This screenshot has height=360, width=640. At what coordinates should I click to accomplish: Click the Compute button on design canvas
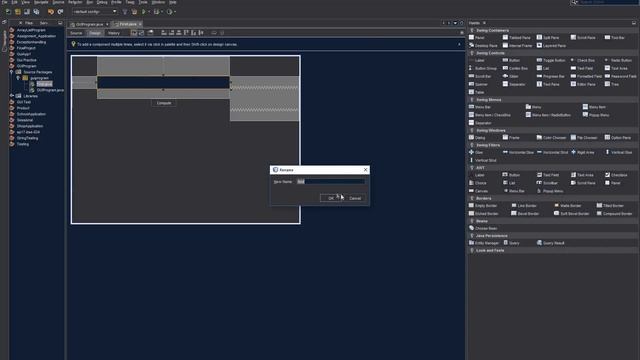(164, 103)
